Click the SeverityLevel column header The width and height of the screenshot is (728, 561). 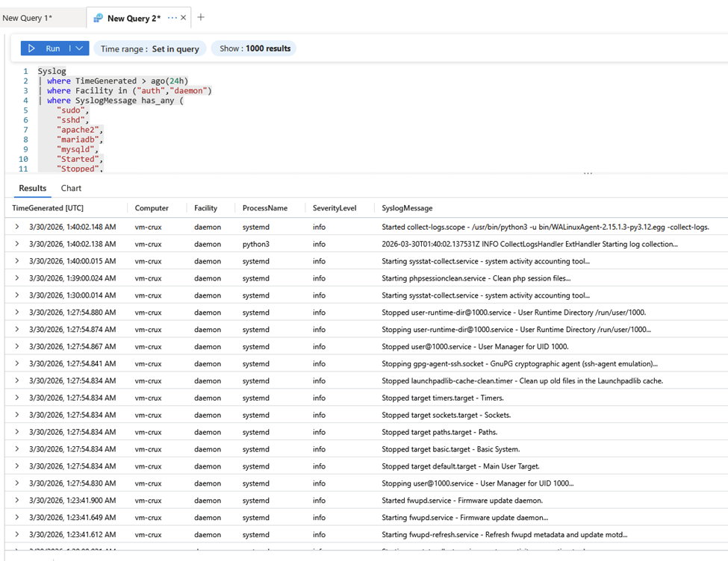pos(335,208)
